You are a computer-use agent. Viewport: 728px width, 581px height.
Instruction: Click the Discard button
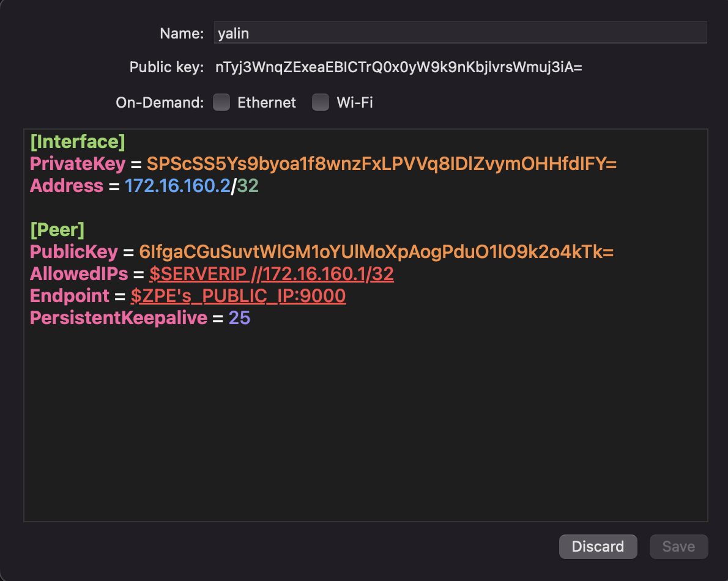pyautogui.click(x=598, y=546)
